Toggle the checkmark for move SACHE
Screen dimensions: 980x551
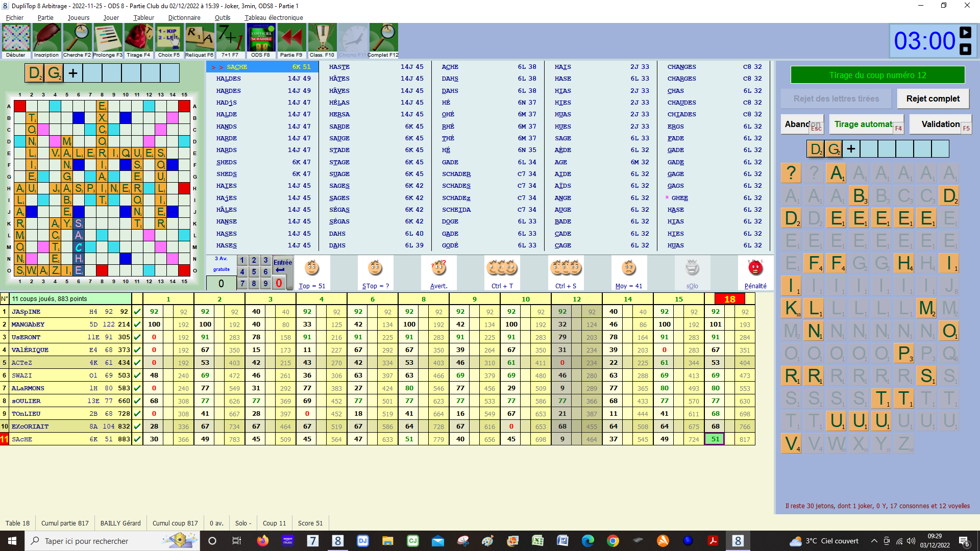[137, 439]
